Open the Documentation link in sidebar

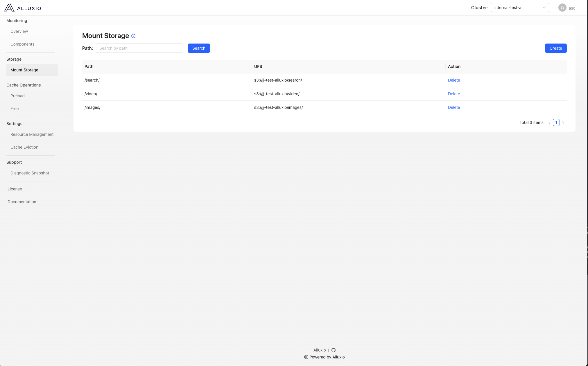tap(22, 202)
